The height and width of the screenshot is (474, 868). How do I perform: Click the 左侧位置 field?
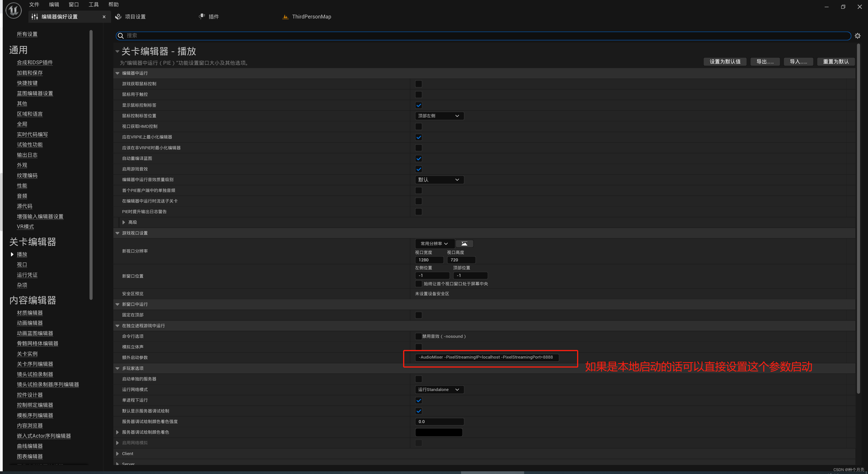432,275
